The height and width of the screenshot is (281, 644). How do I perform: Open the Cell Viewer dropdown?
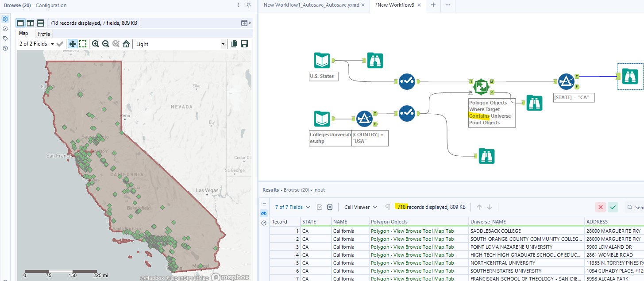[362, 207]
